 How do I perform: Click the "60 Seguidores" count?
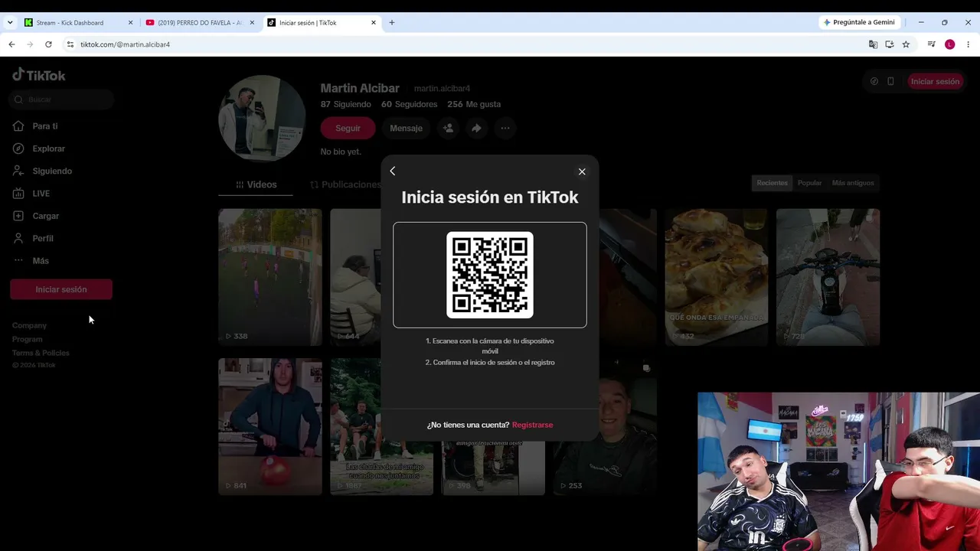coord(410,104)
